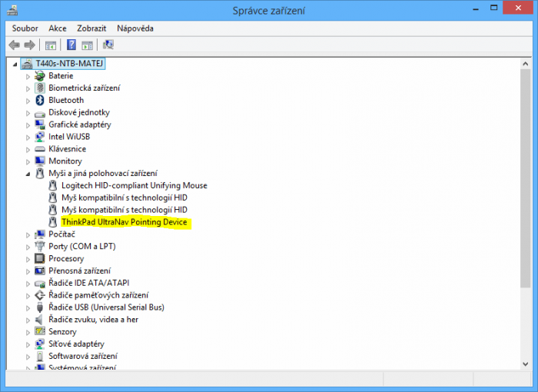This screenshot has height=392, width=538.
Task: Select Logitech HID-compliant Unifying Mouse
Action: 134,185
